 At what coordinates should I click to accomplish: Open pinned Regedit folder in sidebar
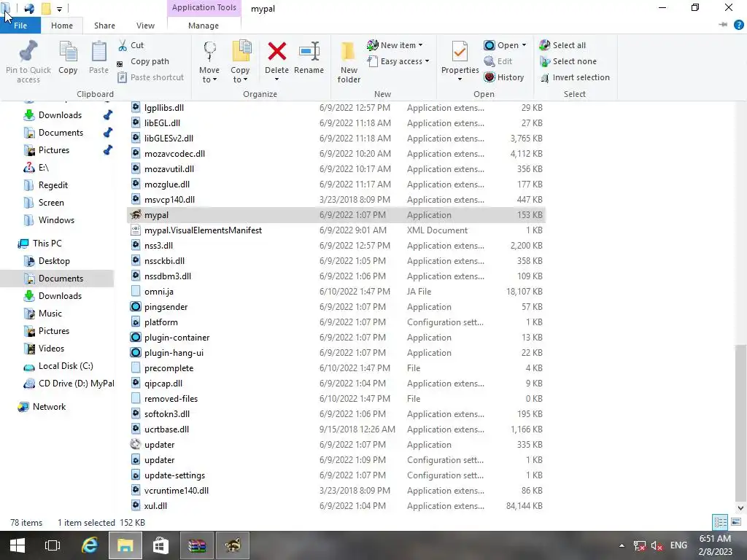click(x=53, y=185)
